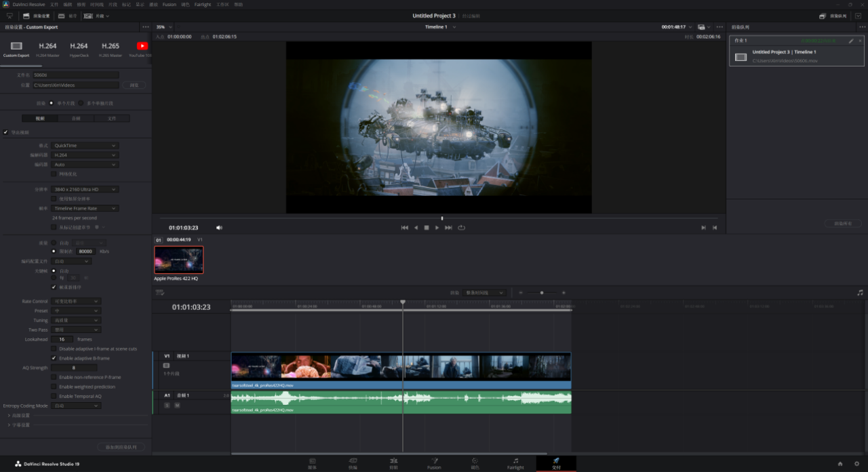The width and height of the screenshot is (868, 472).
Task: Open the Preset dropdown
Action: (x=76, y=311)
